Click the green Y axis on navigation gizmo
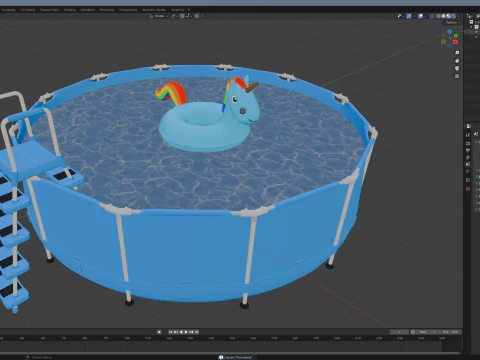Image resolution: width=480 pixels, height=360 pixels. coord(456,36)
